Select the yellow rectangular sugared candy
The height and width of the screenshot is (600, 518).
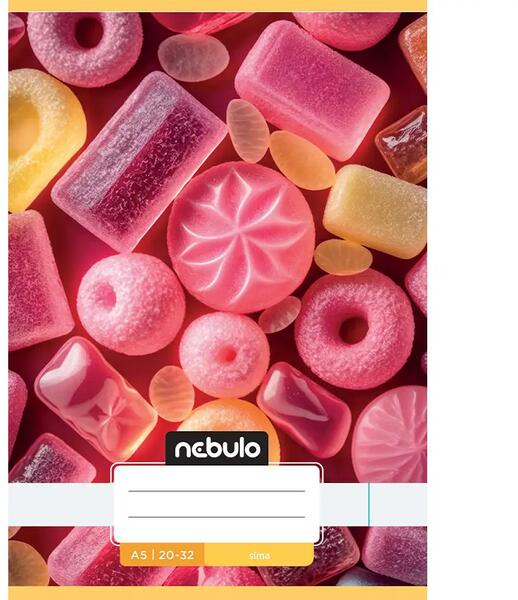pyautogui.click(x=377, y=211)
